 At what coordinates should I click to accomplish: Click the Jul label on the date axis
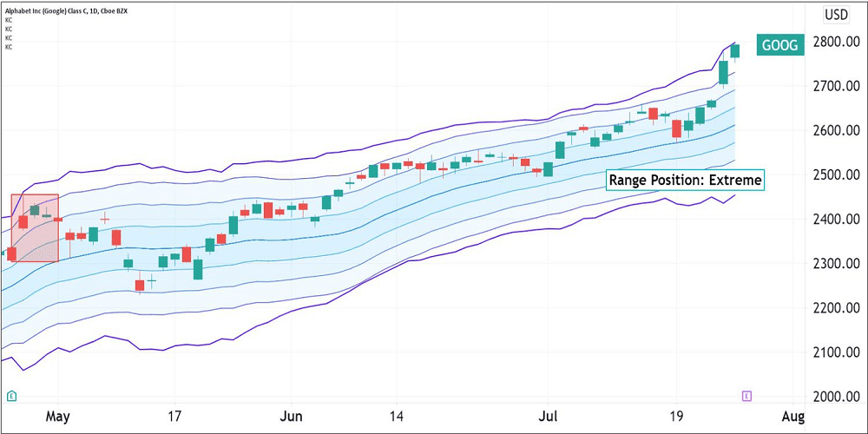(x=548, y=418)
